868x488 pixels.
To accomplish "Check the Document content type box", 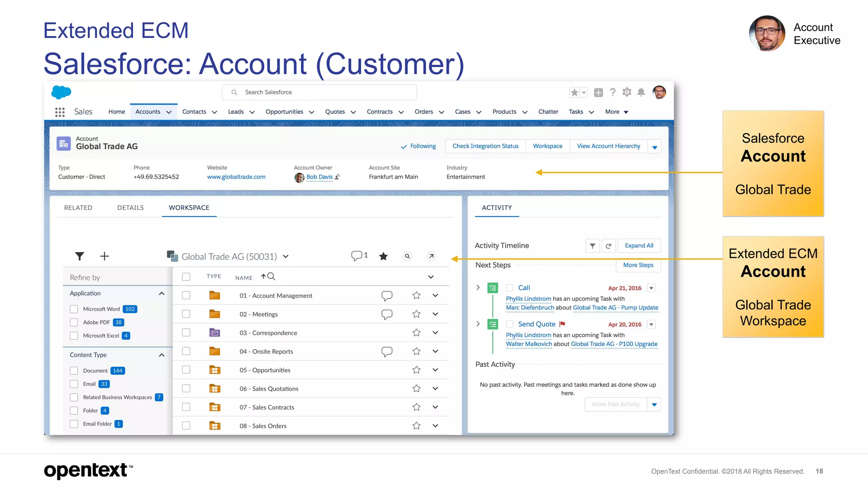I will [x=74, y=371].
